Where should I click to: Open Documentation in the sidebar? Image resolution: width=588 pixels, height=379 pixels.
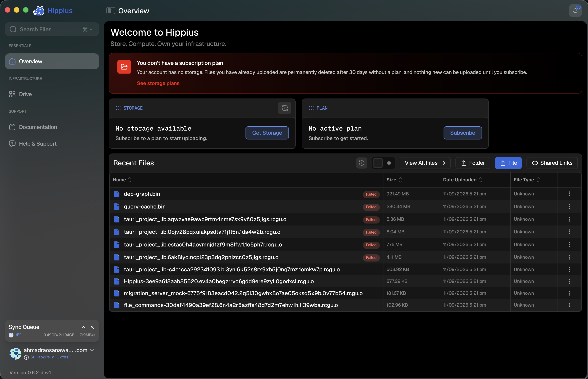click(52, 127)
